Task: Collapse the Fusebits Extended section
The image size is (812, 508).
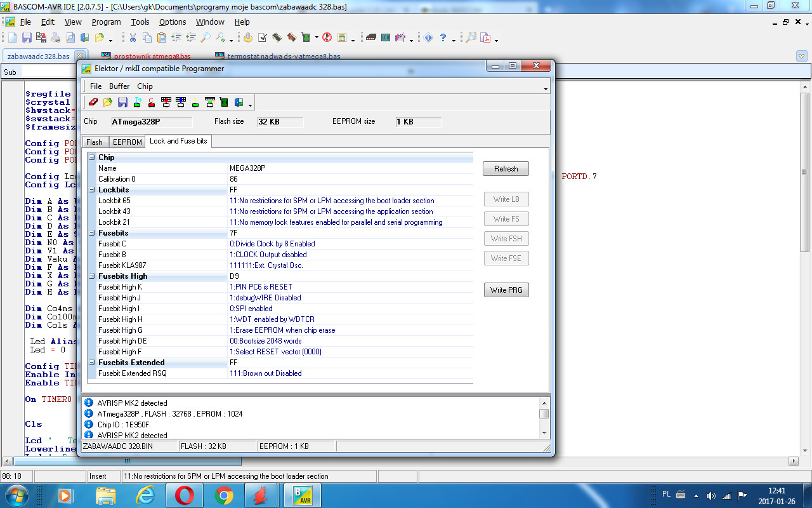Action: pyautogui.click(x=91, y=362)
